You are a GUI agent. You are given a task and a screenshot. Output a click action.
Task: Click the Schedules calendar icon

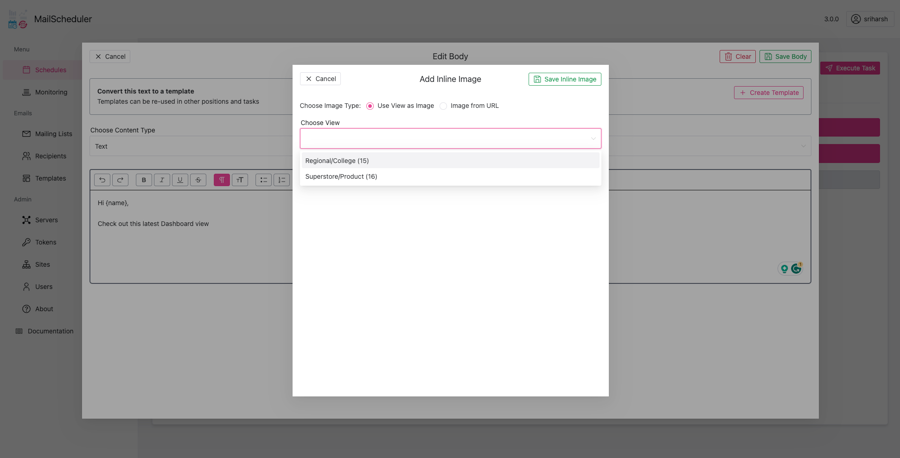click(26, 70)
